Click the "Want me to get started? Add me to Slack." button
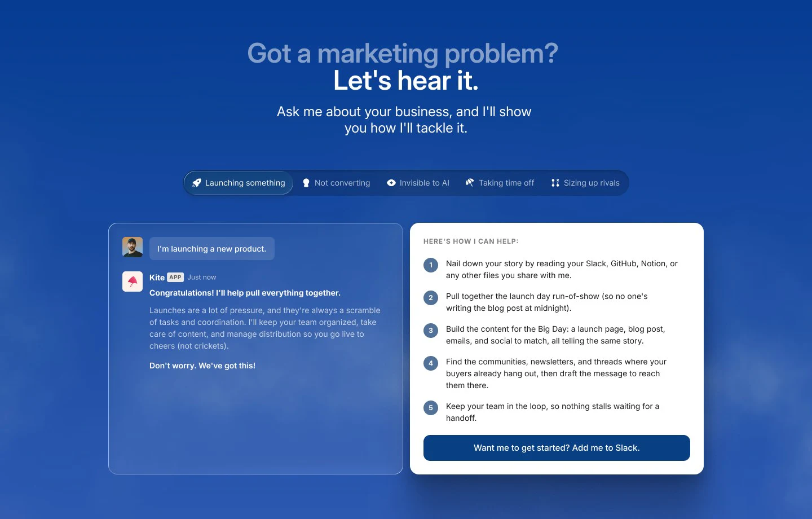The height and width of the screenshot is (519, 812). pyautogui.click(x=557, y=448)
